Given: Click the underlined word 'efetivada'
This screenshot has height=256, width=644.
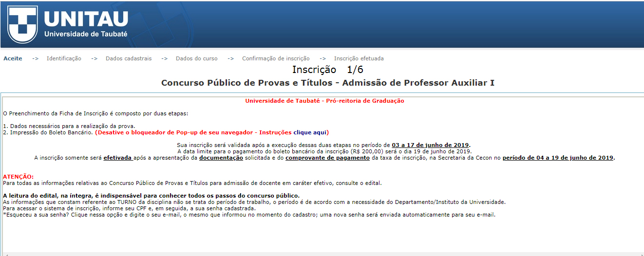Looking at the screenshot, I should (118, 158).
